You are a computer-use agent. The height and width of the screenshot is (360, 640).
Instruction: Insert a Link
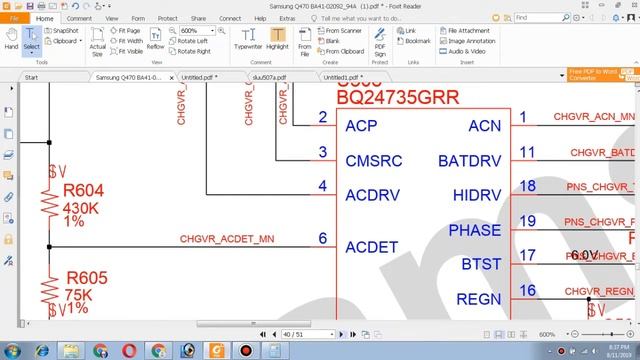(406, 31)
